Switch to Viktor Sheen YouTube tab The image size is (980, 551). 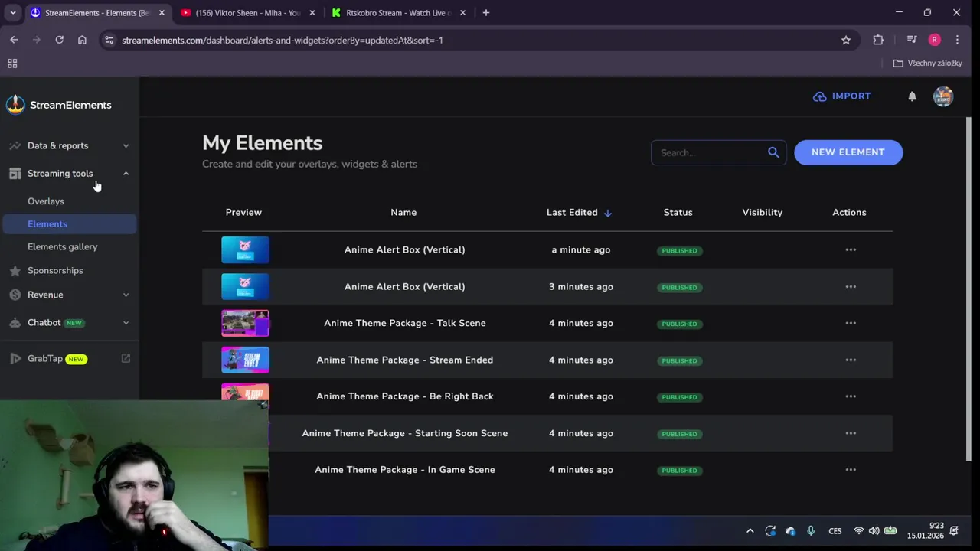click(247, 13)
